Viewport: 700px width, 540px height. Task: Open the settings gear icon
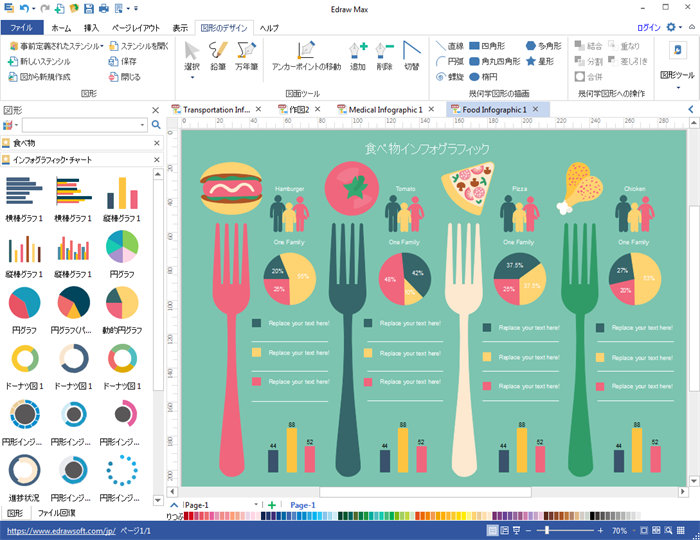pyautogui.click(x=671, y=27)
